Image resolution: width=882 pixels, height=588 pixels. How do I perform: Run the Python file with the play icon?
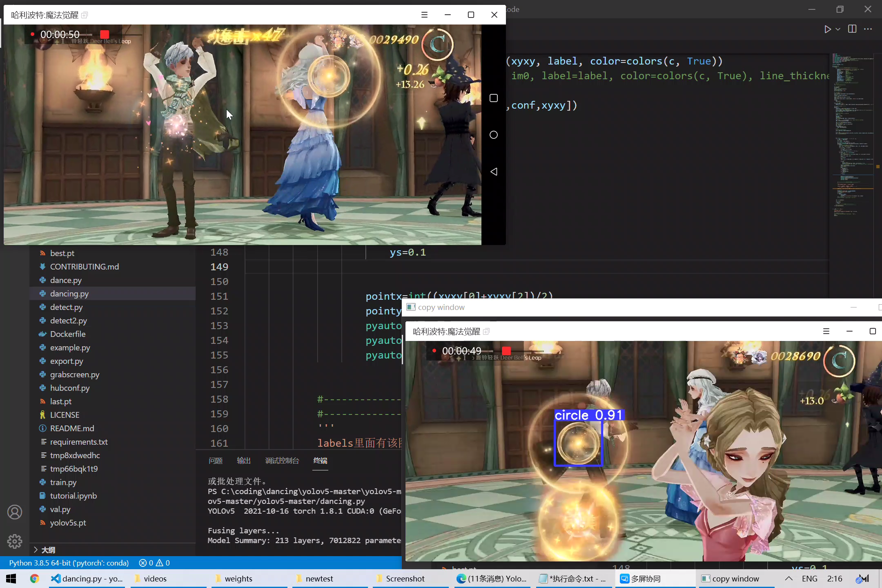pyautogui.click(x=828, y=29)
